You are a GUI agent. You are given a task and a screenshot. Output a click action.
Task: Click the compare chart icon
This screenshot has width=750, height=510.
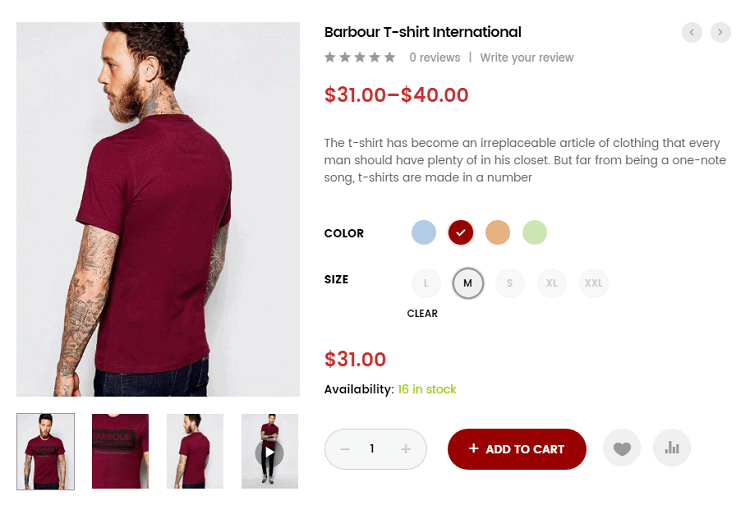[672, 448]
